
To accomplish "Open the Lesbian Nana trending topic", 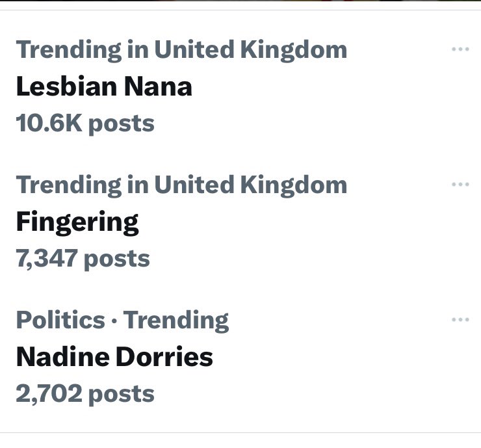I will pos(104,86).
